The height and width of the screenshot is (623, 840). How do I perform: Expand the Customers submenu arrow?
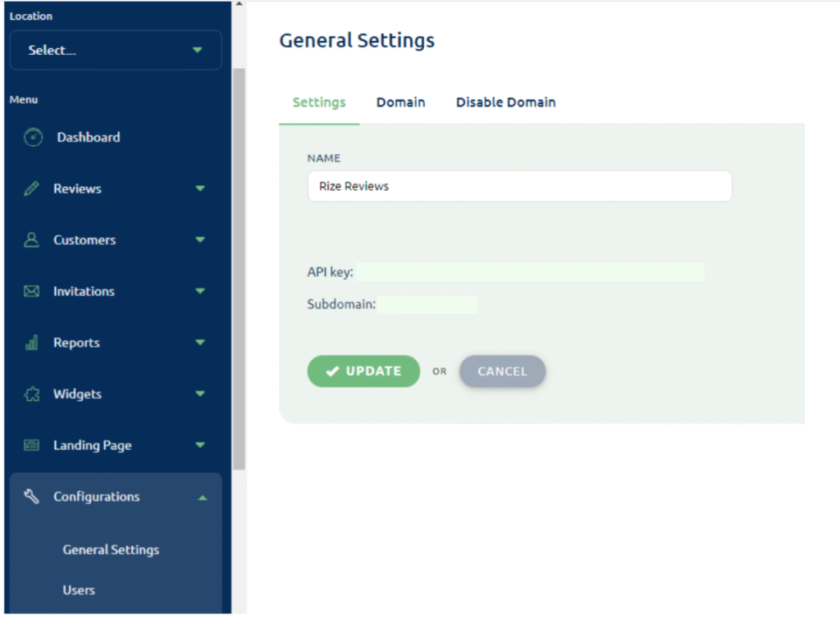tap(200, 240)
